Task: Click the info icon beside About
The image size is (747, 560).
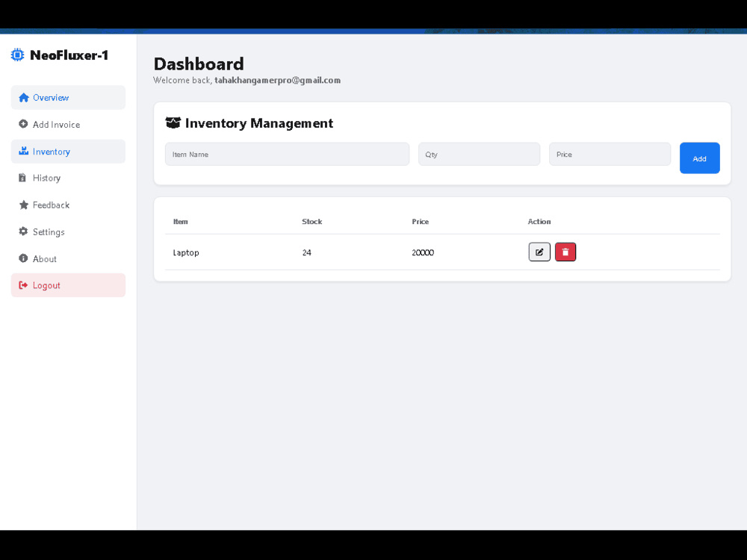Action: pos(23,258)
